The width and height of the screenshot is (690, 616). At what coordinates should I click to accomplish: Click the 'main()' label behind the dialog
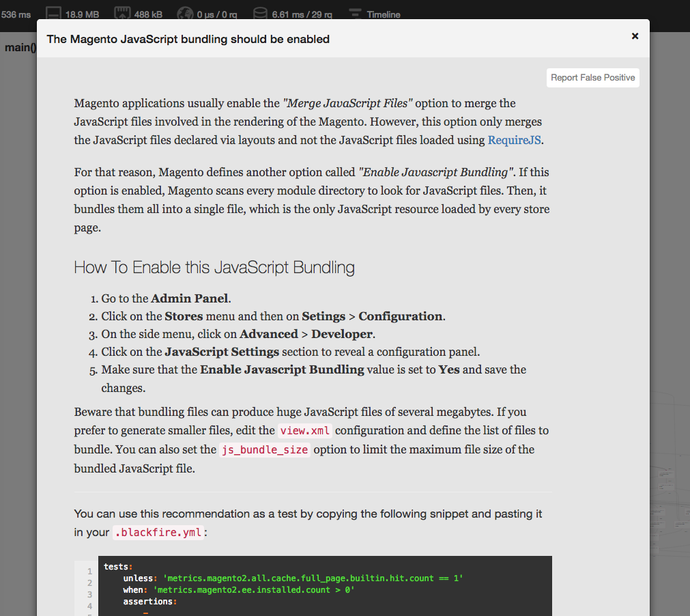pyautogui.click(x=20, y=47)
